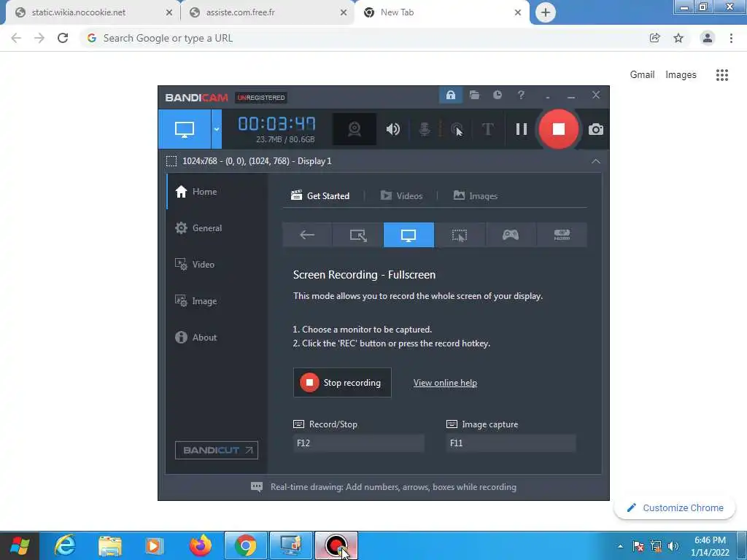This screenshot has height=560, width=747.
Task: Switch to Videos tab
Action: (402, 195)
